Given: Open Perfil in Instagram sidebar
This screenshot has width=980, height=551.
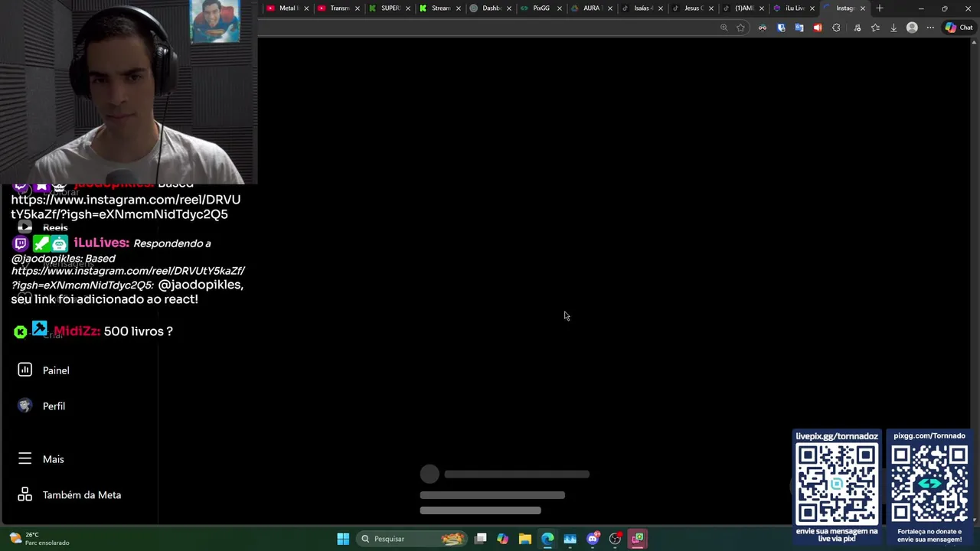Looking at the screenshot, I should [x=41, y=406].
